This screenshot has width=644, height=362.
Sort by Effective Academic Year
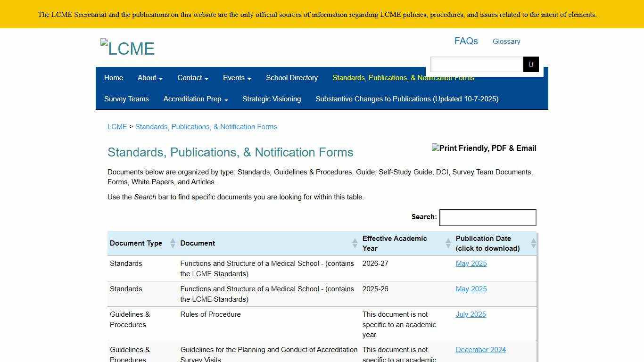tap(395, 243)
